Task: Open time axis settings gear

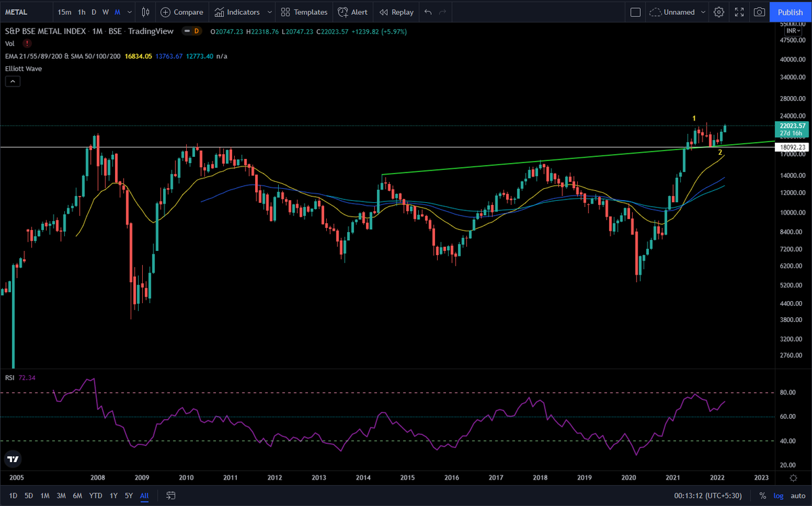Action: coord(792,478)
